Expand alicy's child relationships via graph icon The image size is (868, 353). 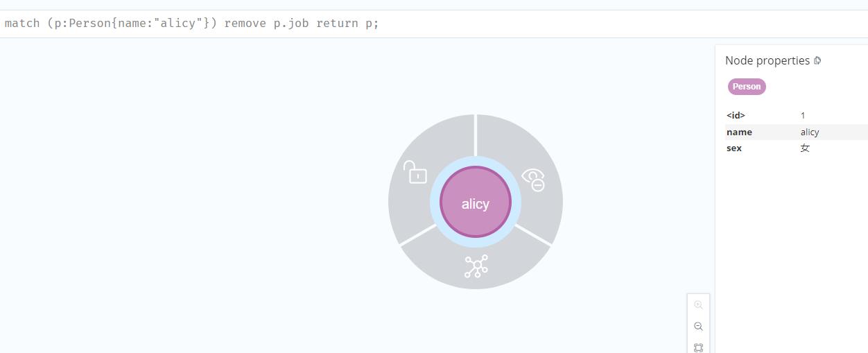[x=476, y=266]
